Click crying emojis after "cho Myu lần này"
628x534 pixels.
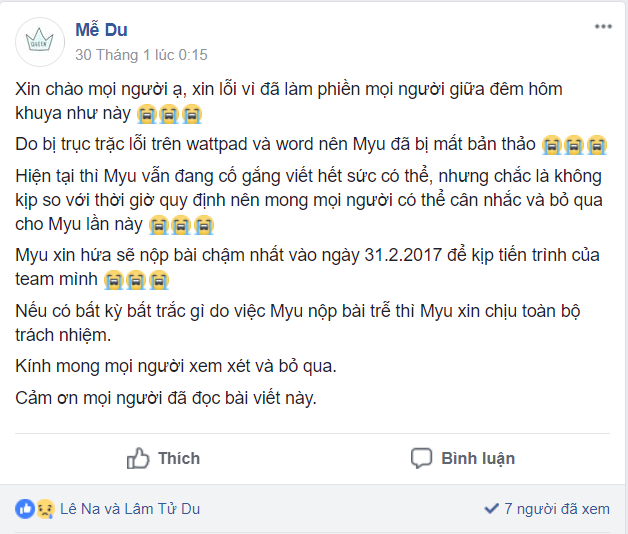[181, 225]
